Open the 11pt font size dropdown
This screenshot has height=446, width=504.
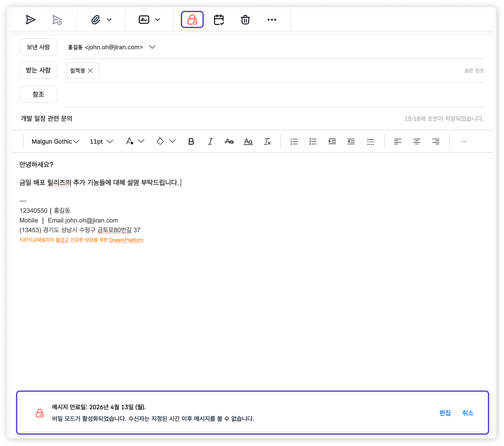101,141
